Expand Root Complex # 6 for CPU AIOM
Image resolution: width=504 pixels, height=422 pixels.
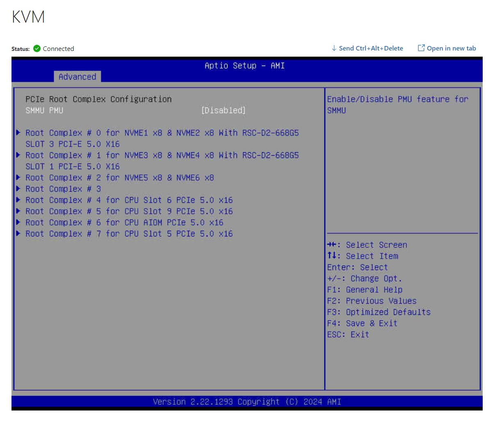point(124,222)
